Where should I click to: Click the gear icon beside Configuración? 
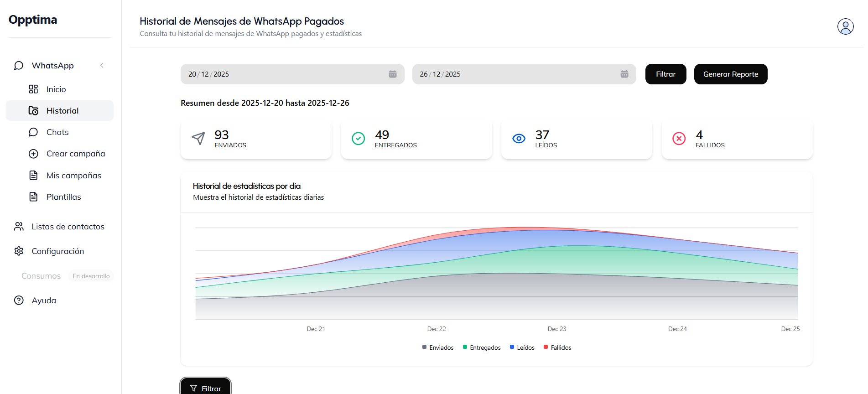click(19, 251)
